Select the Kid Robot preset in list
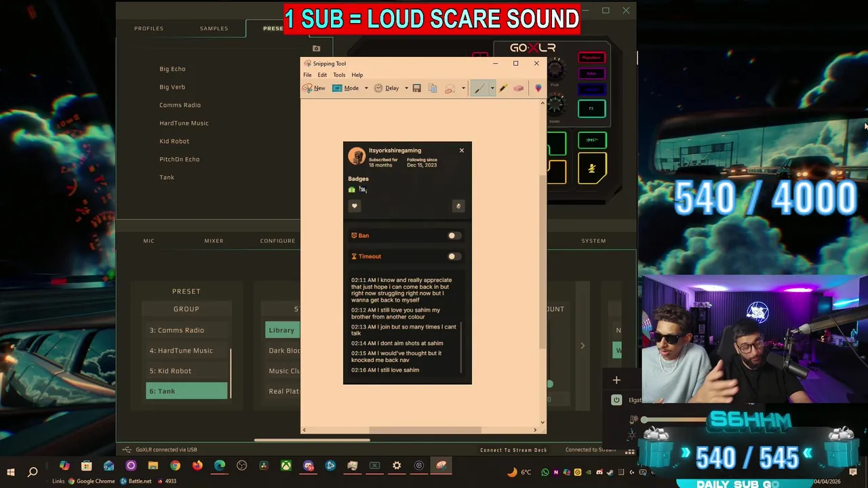Viewport: 868px width, 488px height. click(174, 141)
